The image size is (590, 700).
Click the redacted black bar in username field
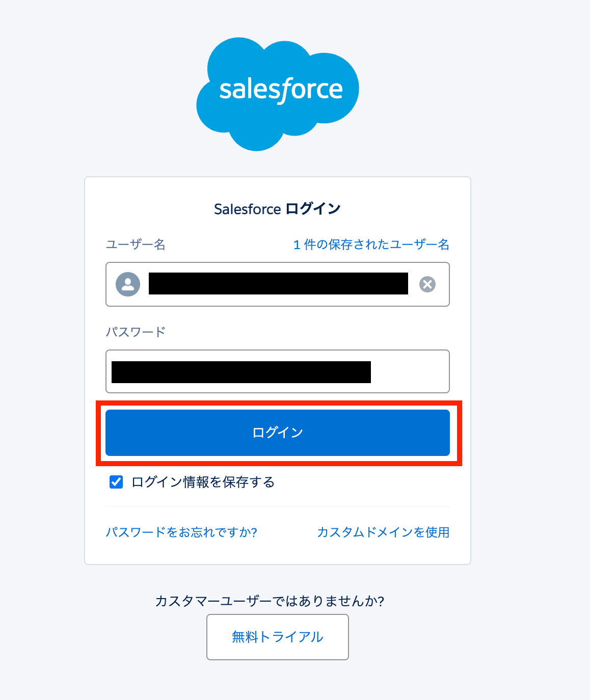pyautogui.click(x=278, y=284)
